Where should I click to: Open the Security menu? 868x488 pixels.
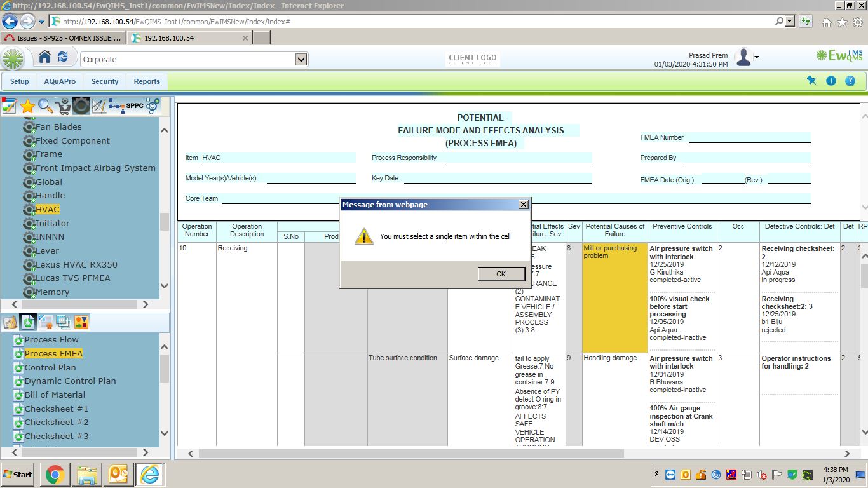point(105,81)
